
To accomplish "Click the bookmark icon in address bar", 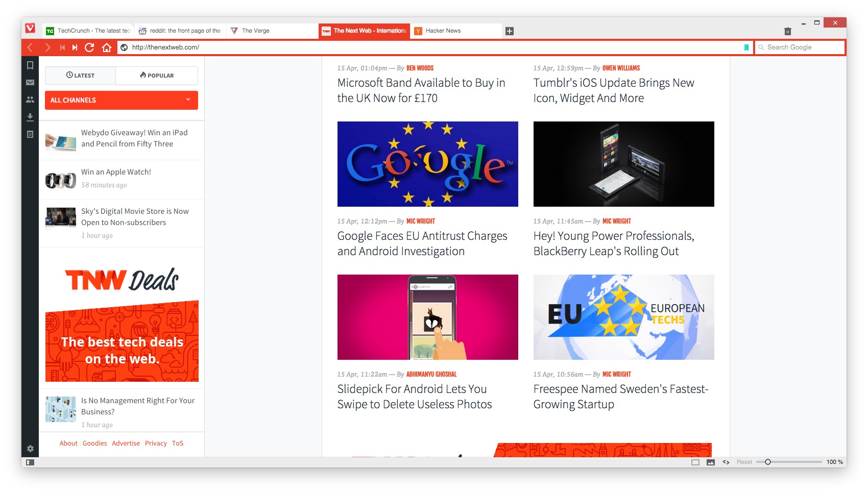I will [746, 47].
